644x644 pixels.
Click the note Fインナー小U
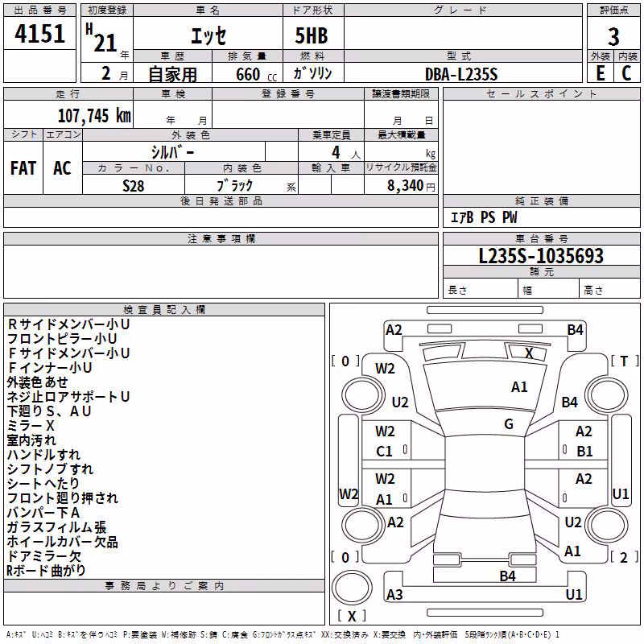click(x=49, y=368)
